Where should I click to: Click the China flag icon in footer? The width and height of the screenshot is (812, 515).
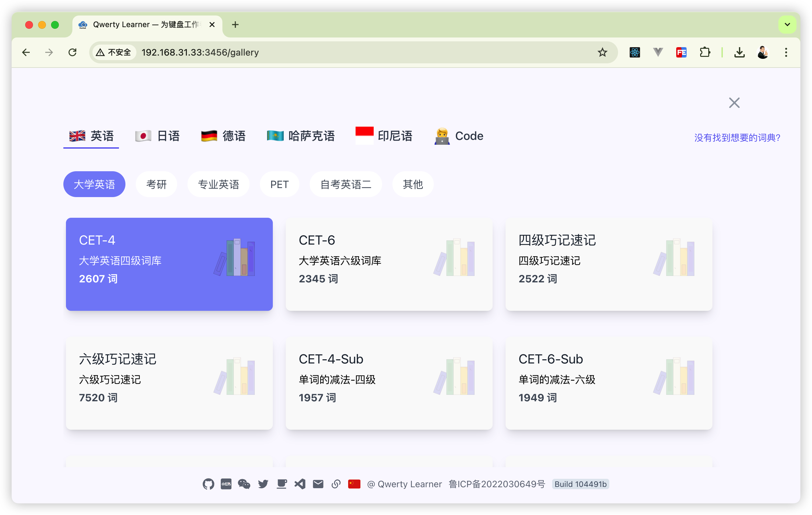354,484
